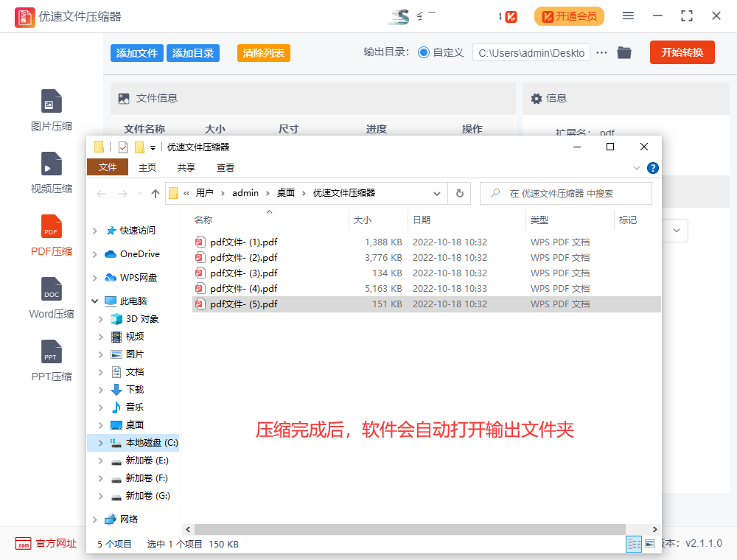Click the 开始转换 button

[682, 52]
